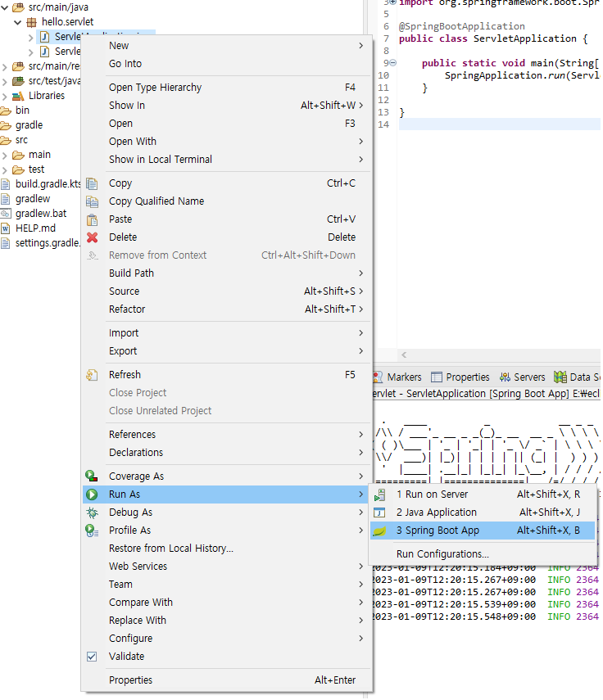Click the Run on Server icon
Screen dimensions: 603x700
point(379,495)
